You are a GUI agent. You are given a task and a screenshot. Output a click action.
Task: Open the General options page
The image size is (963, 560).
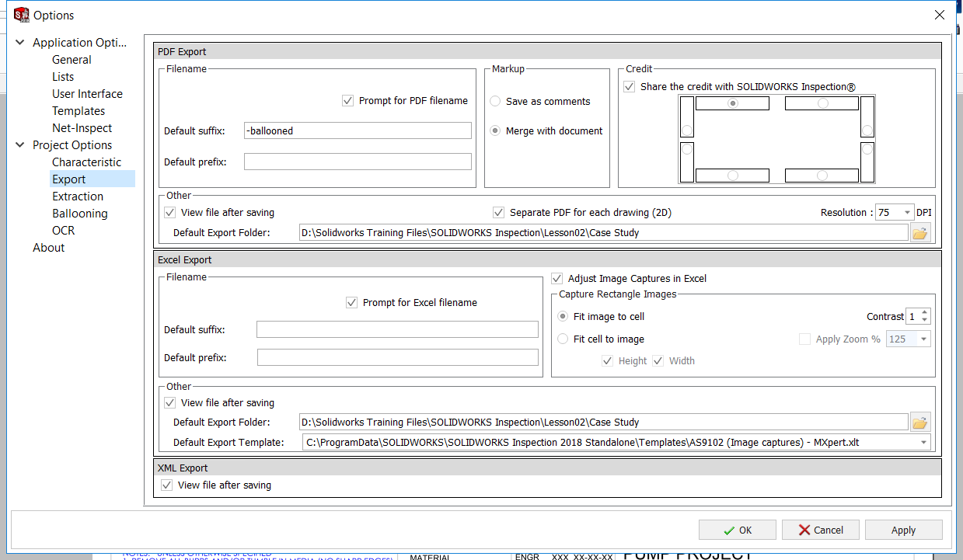point(72,60)
